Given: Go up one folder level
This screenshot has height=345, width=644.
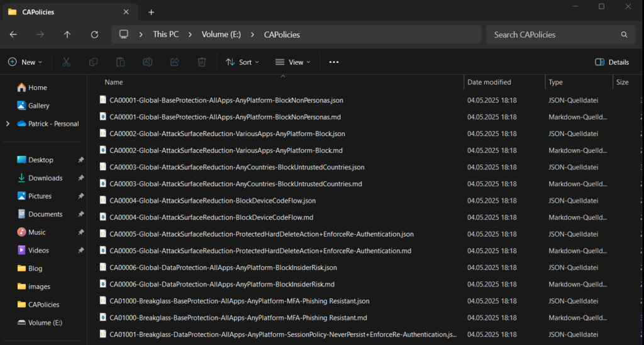Looking at the screenshot, I should [67, 35].
